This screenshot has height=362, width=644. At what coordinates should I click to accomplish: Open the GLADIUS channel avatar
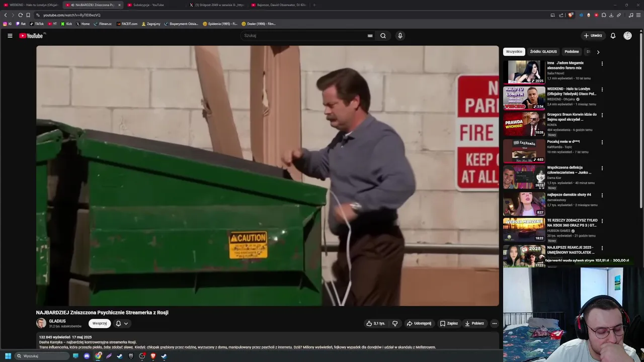(x=41, y=323)
